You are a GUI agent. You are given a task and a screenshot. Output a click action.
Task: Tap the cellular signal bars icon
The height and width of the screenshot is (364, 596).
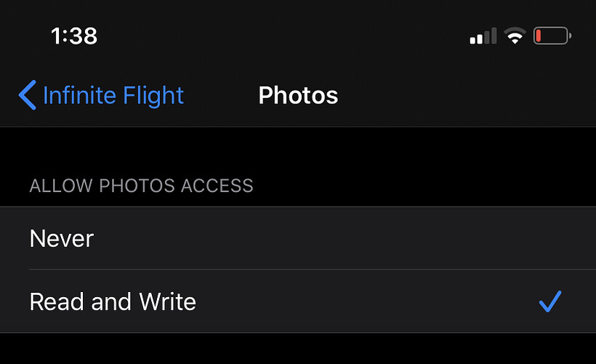click(x=483, y=36)
